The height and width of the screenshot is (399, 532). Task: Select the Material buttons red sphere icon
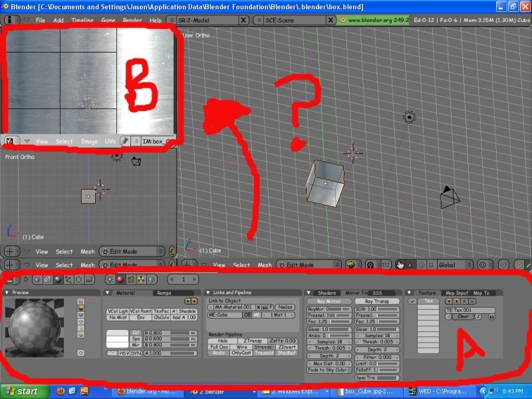coord(120,279)
